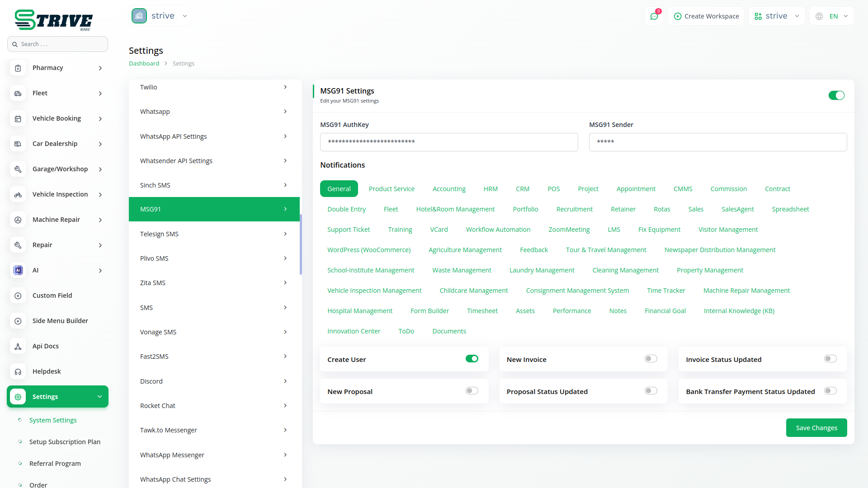
Task: Click the Create Workspace button
Action: [706, 16]
